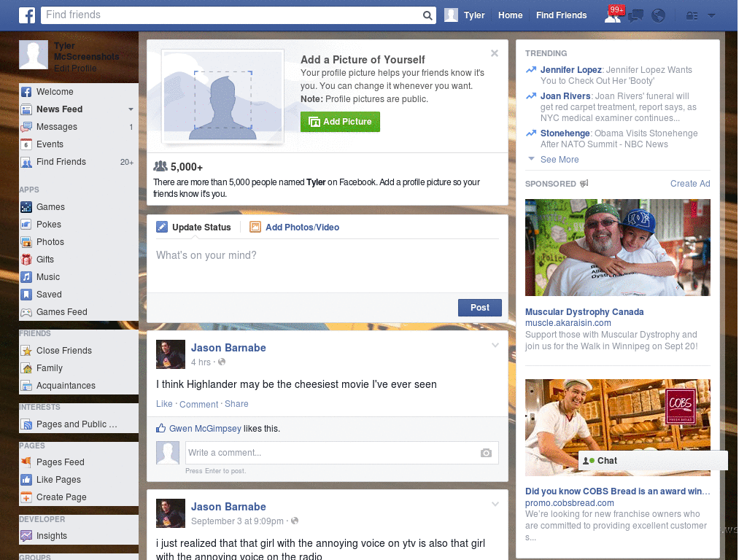
Task: Select Update Status tab
Action: click(193, 227)
